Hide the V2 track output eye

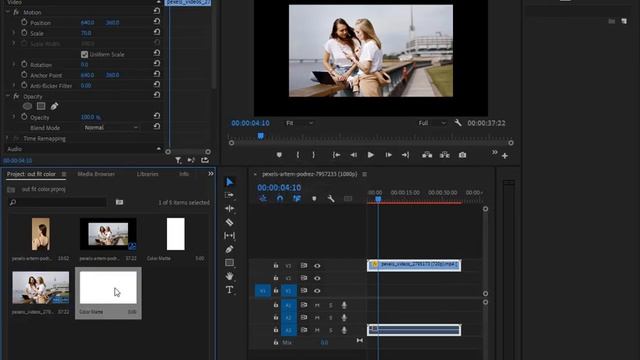317,278
